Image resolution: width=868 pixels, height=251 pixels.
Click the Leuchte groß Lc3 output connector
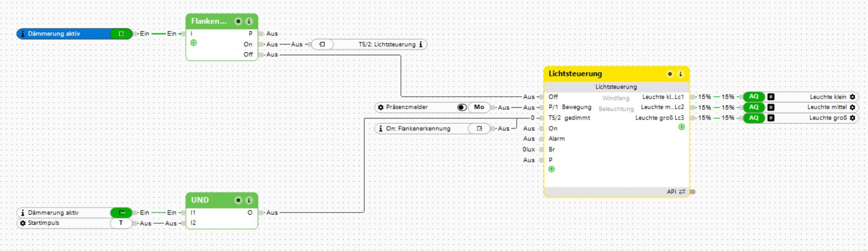pos(659,118)
